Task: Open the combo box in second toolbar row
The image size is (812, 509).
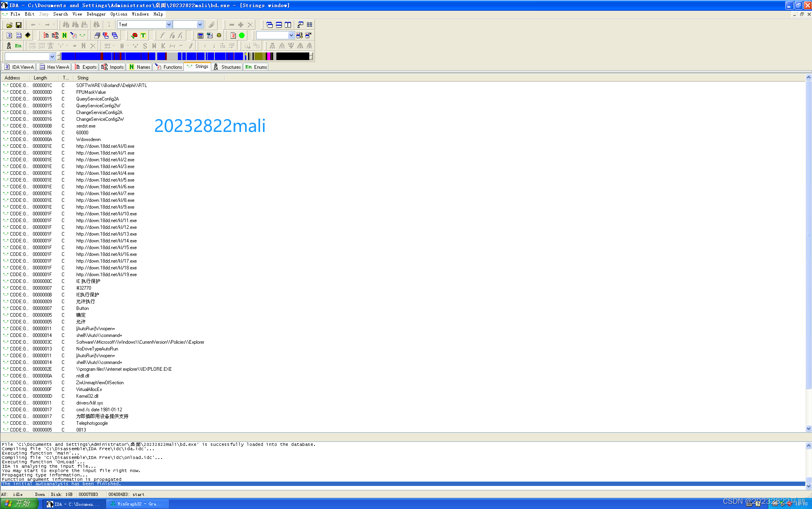Action: point(291,35)
